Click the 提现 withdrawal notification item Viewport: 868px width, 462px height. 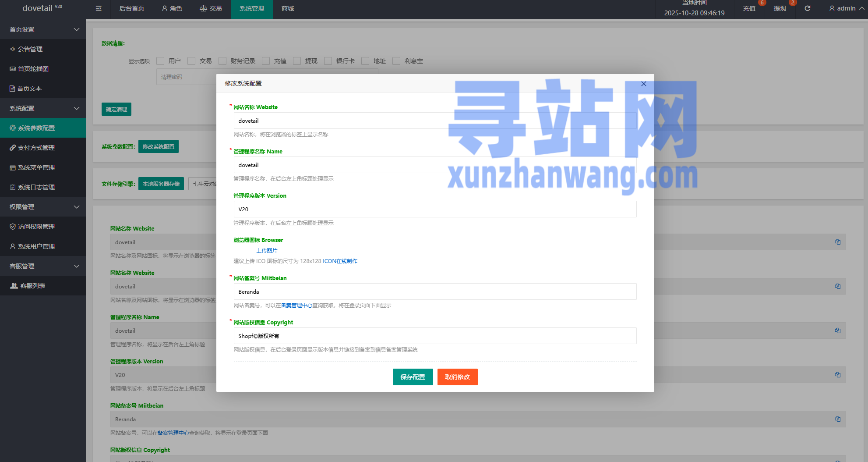coord(780,8)
